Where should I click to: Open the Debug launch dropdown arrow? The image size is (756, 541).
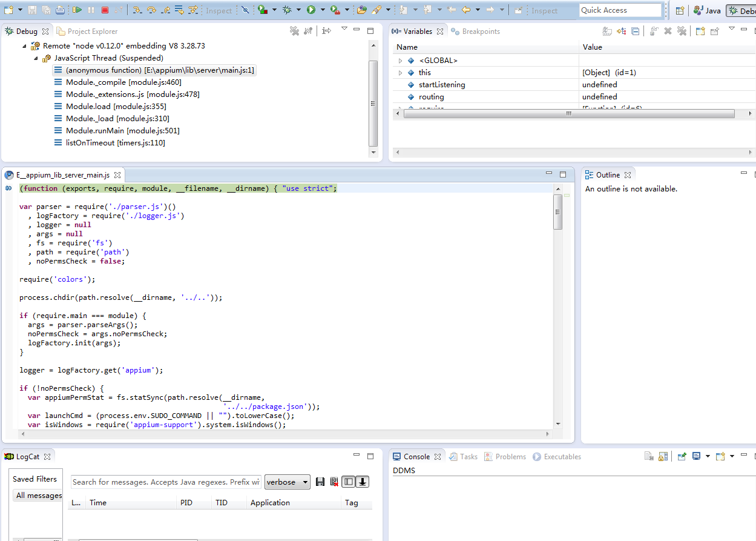coord(298,10)
